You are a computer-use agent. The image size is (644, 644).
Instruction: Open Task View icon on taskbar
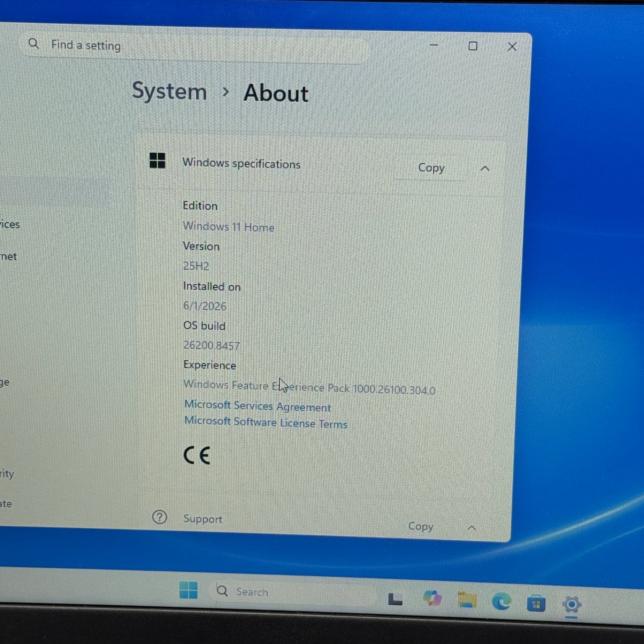click(395, 599)
